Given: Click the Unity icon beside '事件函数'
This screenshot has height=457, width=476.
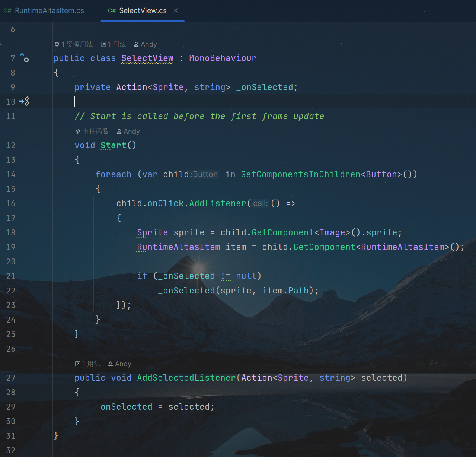Looking at the screenshot, I should point(78,131).
